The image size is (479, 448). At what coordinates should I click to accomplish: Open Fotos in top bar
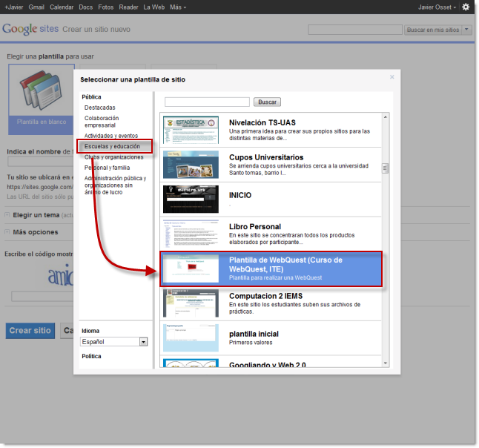click(106, 7)
